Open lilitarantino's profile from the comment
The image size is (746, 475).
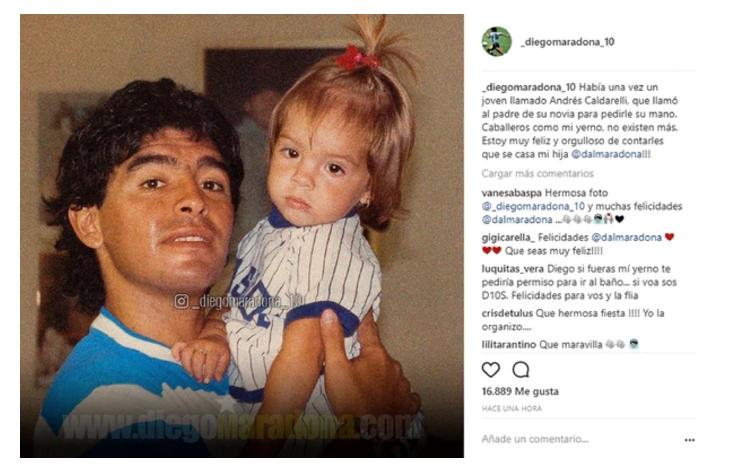coord(509,345)
